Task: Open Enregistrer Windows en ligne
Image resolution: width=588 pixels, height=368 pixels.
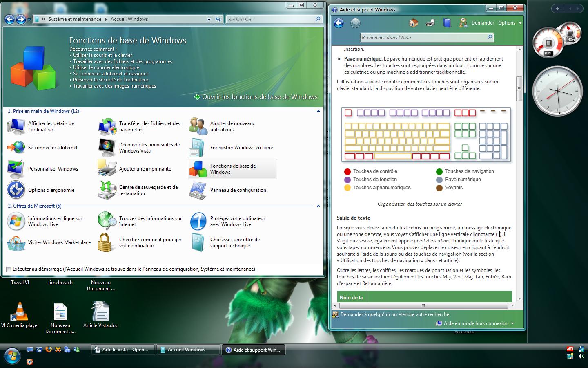Action: click(231, 148)
